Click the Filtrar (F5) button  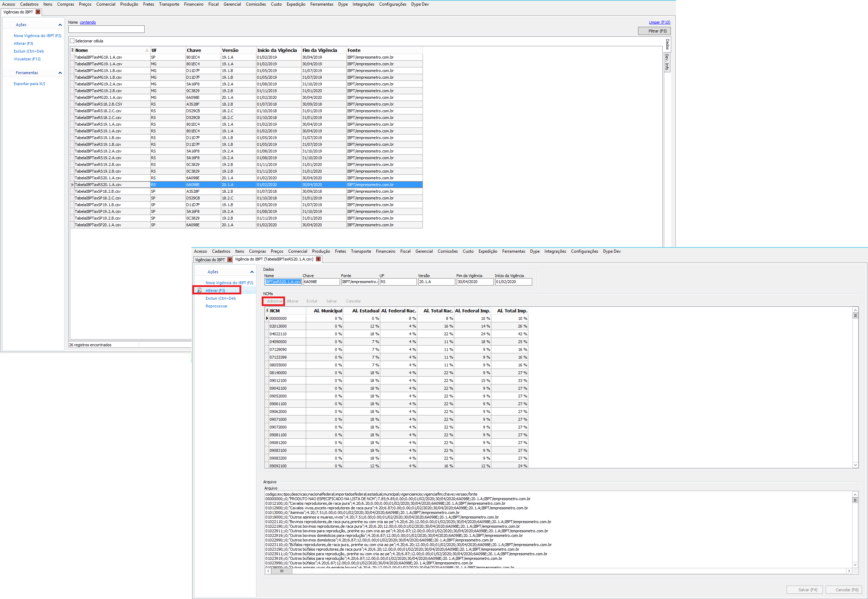654,31
